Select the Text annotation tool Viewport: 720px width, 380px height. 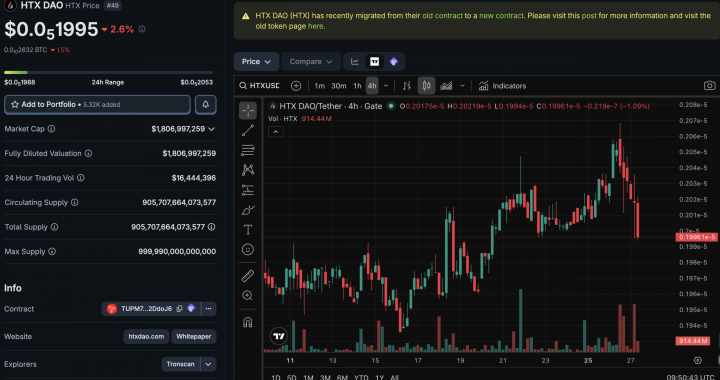point(248,229)
